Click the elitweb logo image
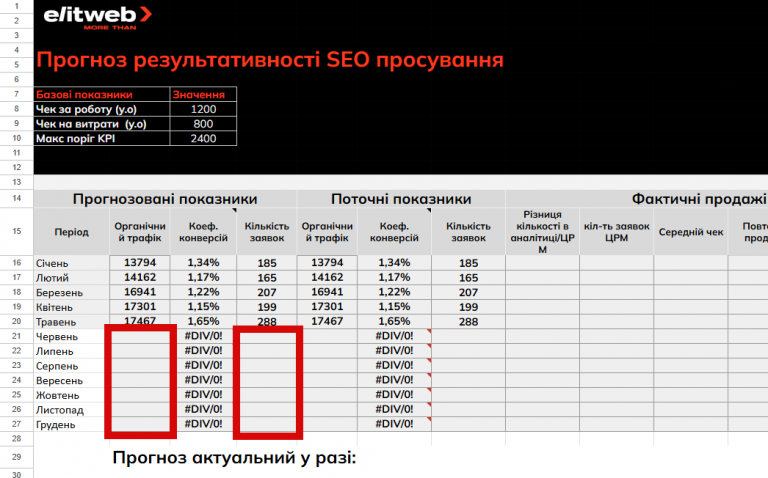The image size is (768, 478). (97, 18)
